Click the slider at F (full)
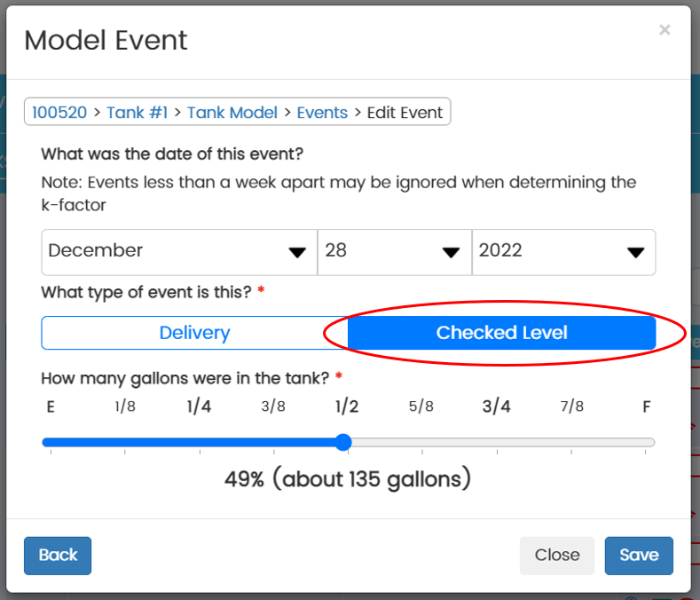700x600 pixels. [x=647, y=443]
